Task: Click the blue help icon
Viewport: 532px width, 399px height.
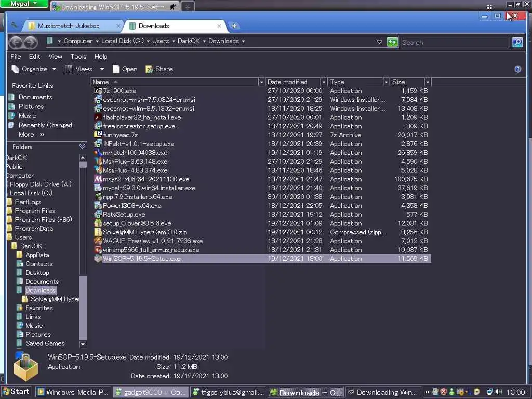Action: click(518, 69)
